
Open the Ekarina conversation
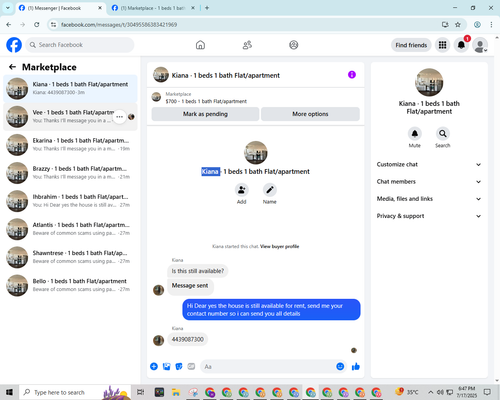(70, 145)
